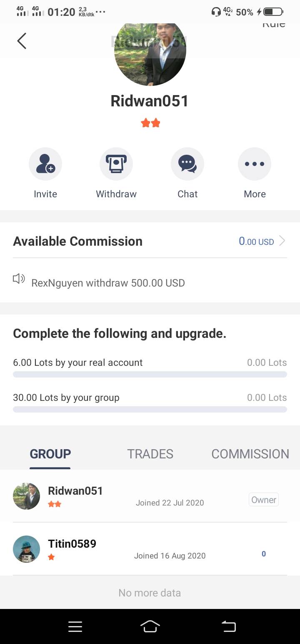Click the group lots progress bar
300x644 pixels.
pos(150,409)
